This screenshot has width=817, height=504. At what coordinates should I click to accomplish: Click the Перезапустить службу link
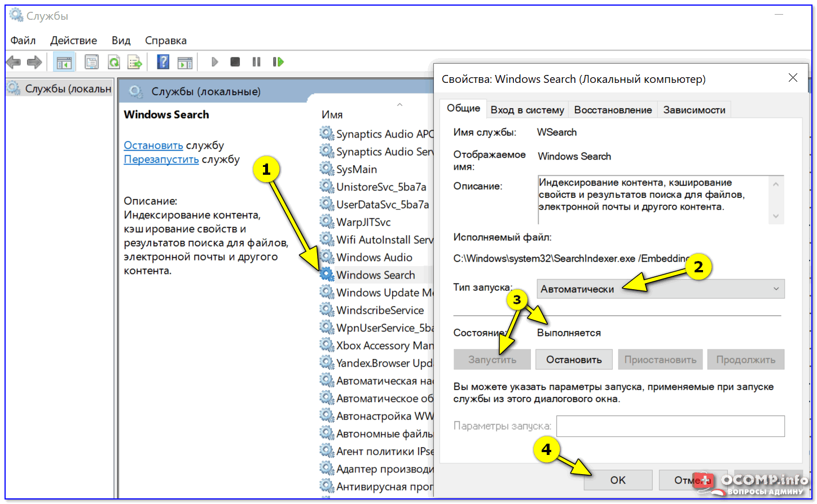pos(161,160)
